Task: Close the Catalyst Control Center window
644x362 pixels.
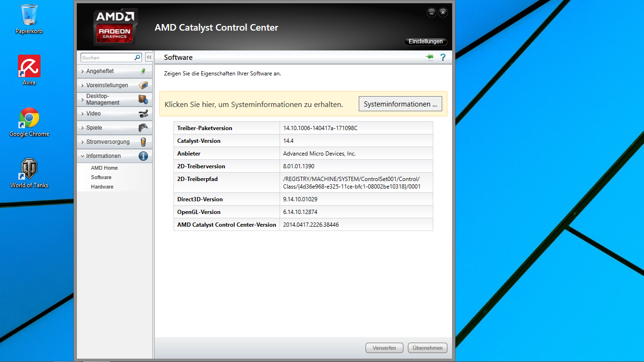Action: [x=443, y=13]
